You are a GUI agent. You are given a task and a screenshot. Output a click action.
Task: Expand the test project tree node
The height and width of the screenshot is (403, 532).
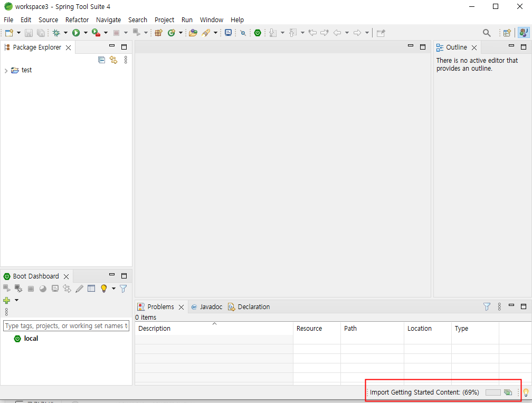coord(6,71)
